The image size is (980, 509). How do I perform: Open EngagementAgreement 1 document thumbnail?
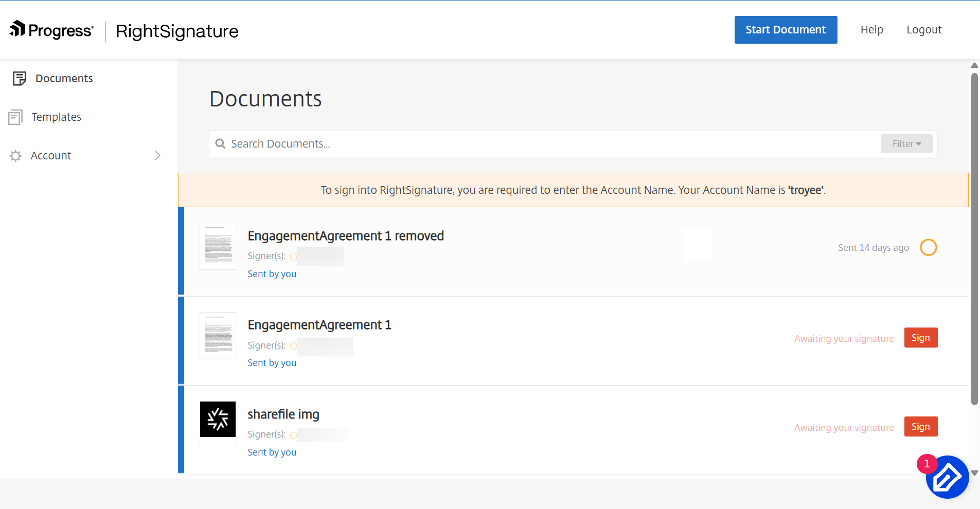pyautogui.click(x=218, y=335)
